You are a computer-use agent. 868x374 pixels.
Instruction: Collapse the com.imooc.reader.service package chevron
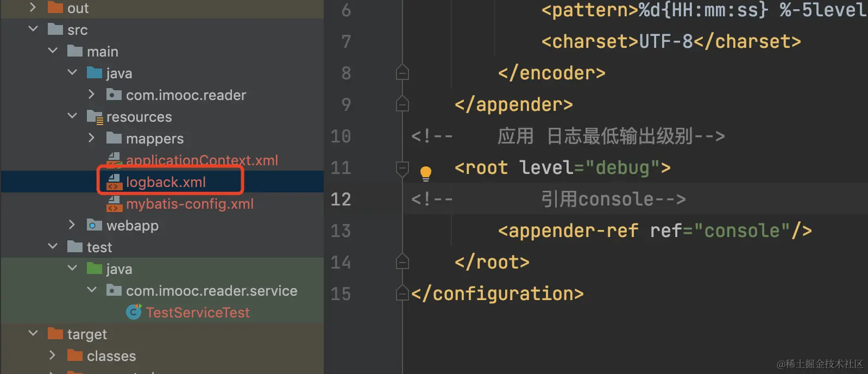coord(92,290)
